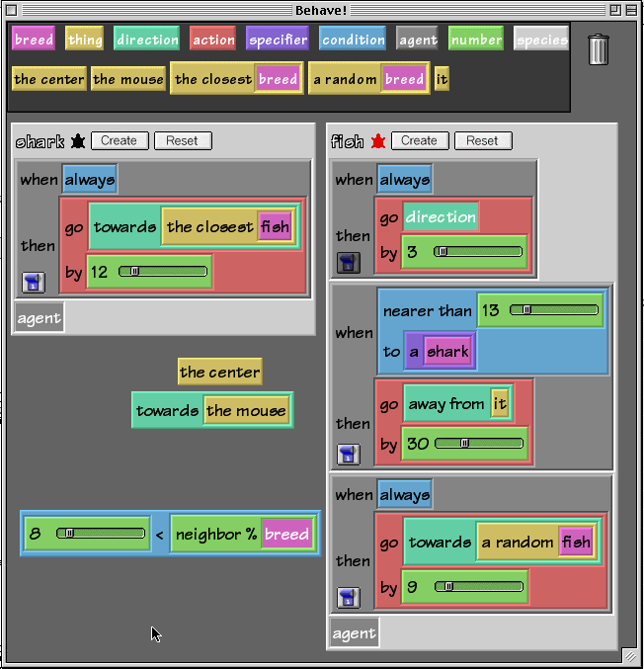Click the resize grip at window corner
This screenshot has width=644, height=669.
click(x=629, y=655)
